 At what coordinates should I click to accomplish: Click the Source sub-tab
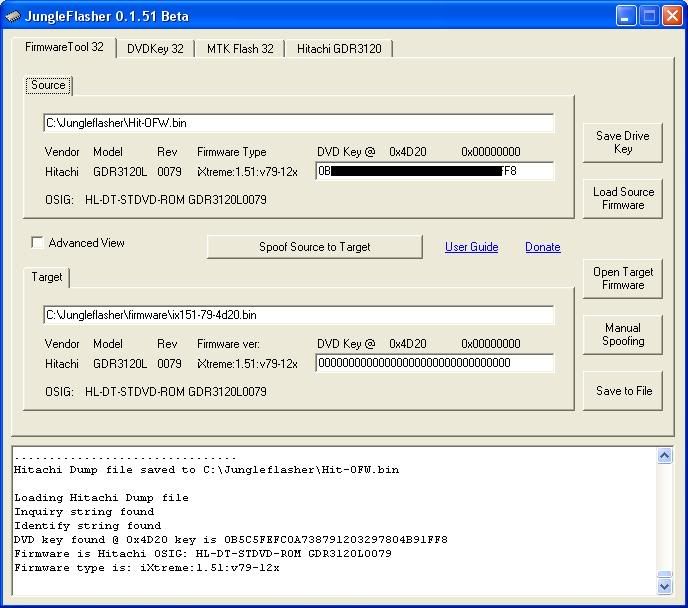click(48, 86)
